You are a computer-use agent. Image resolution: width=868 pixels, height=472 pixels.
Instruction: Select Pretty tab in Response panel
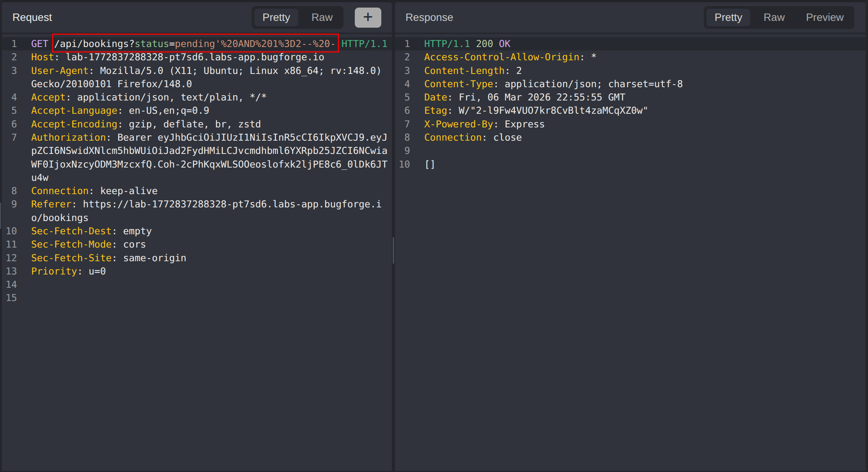[728, 17]
